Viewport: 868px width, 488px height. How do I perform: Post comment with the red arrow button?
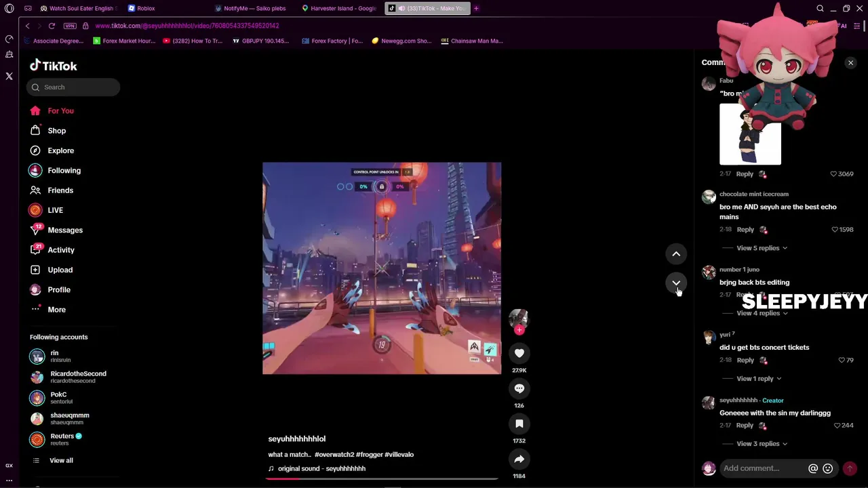tap(850, 468)
